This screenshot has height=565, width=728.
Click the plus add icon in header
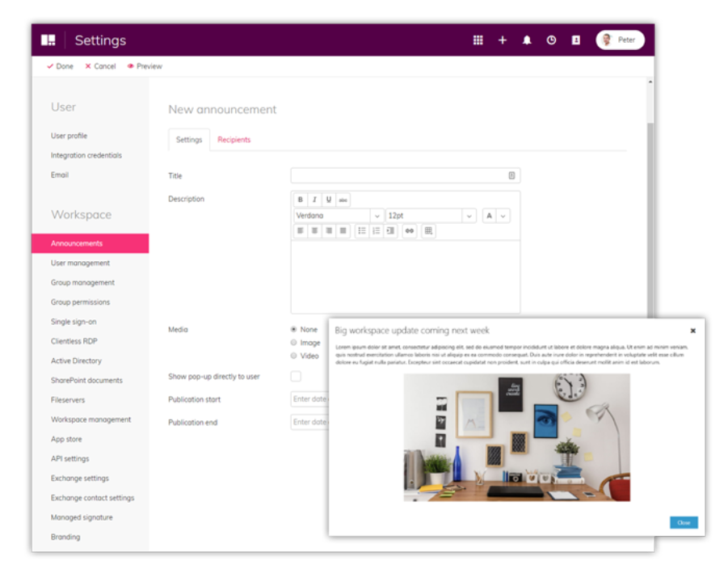pos(503,40)
